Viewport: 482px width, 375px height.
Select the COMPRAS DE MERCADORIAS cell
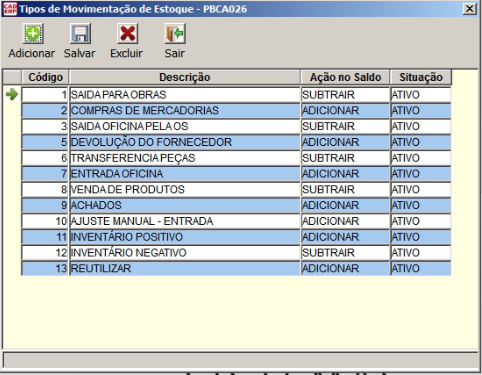tap(185, 110)
